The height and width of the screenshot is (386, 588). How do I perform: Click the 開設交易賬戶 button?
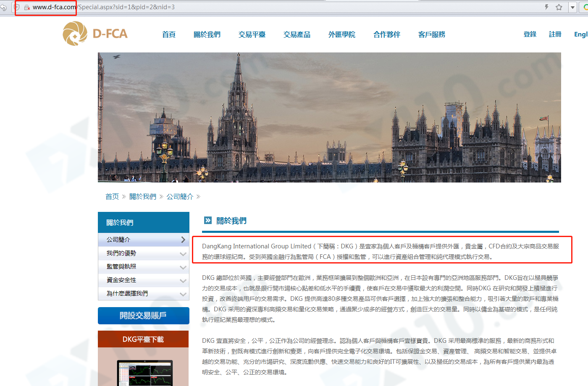[144, 316]
